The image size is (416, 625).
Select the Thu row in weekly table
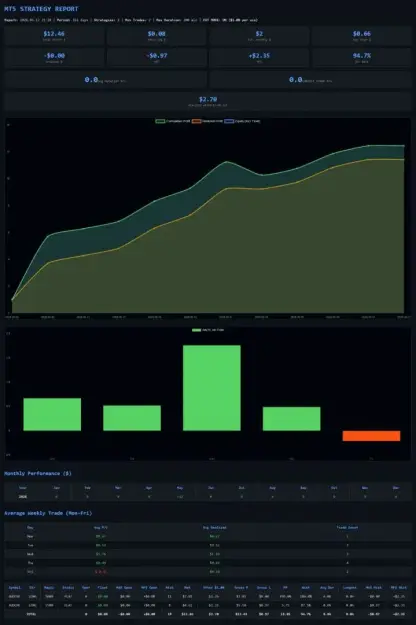click(208, 563)
